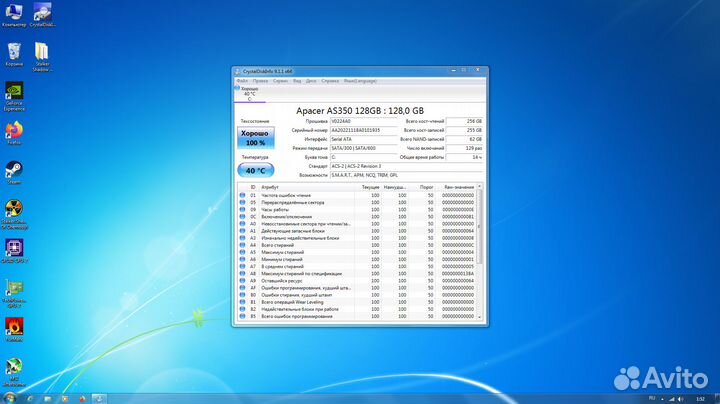The image size is (720, 404).
Task: Open the Windows Start button
Action: (x=9, y=398)
